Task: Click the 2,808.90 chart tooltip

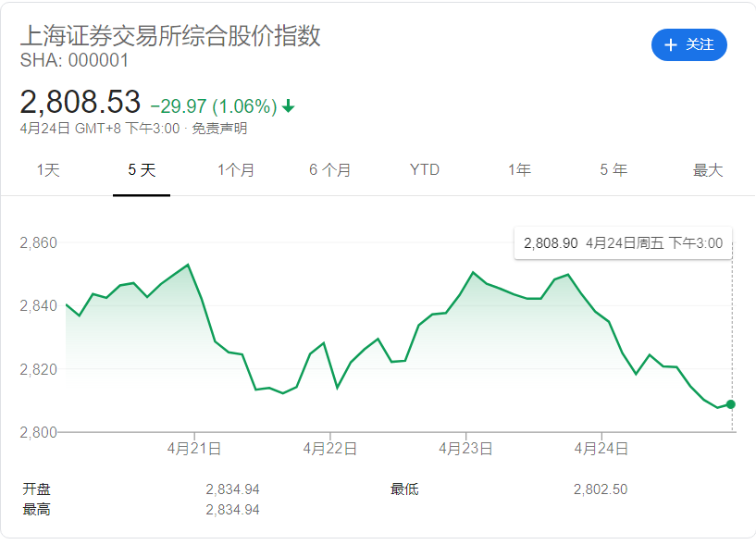Action: (x=623, y=243)
